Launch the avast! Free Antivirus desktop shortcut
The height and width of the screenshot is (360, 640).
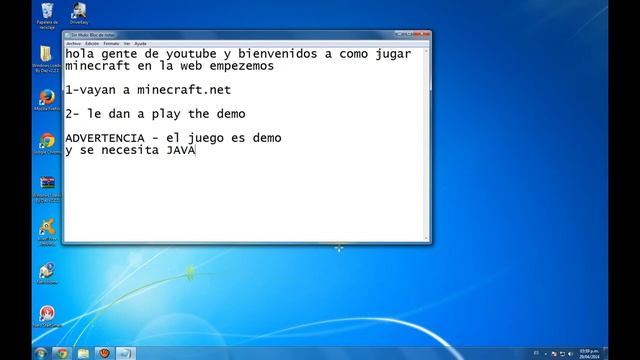(x=47, y=232)
